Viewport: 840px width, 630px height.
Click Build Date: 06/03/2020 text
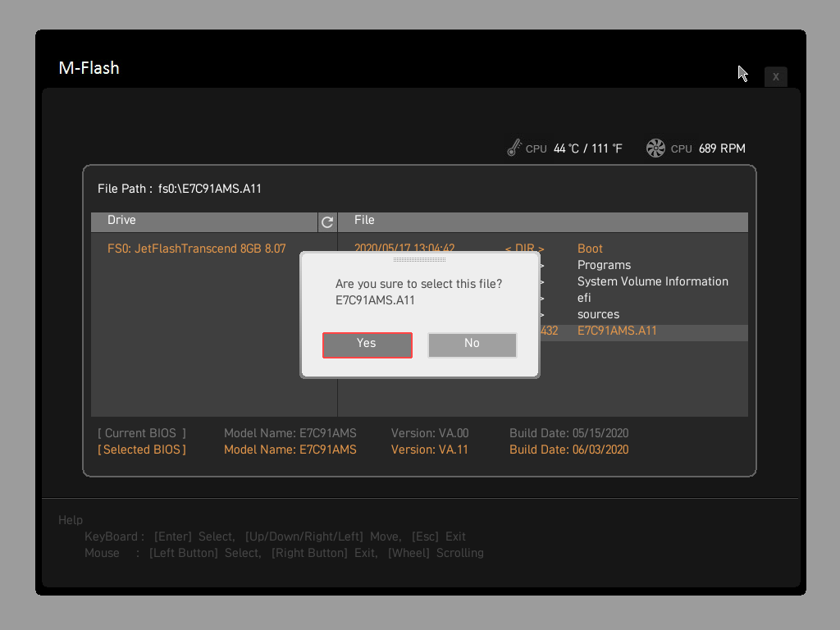point(569,450)
